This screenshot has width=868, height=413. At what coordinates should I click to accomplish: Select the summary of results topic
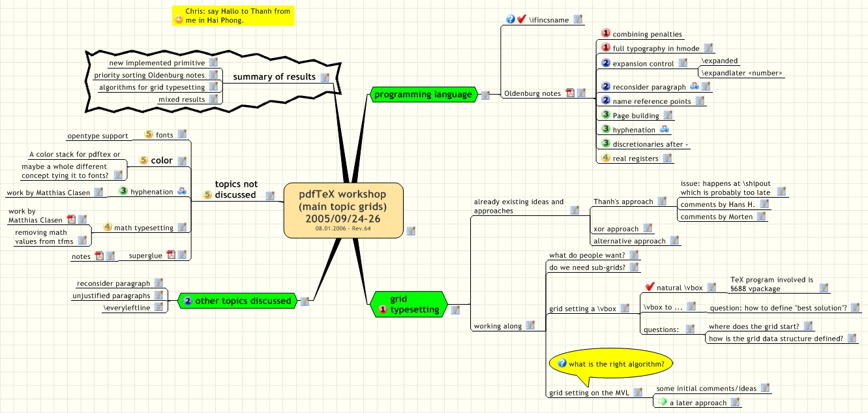[274, 77]
